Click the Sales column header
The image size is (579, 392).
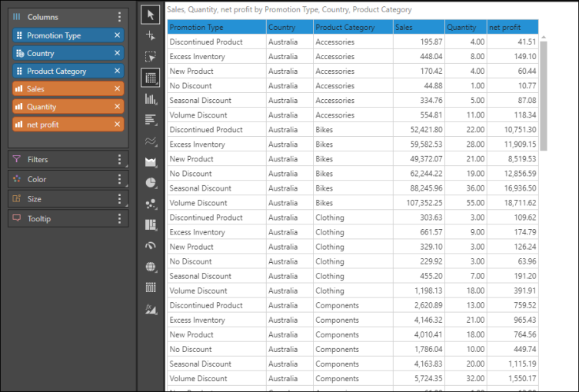click(418, 28)
